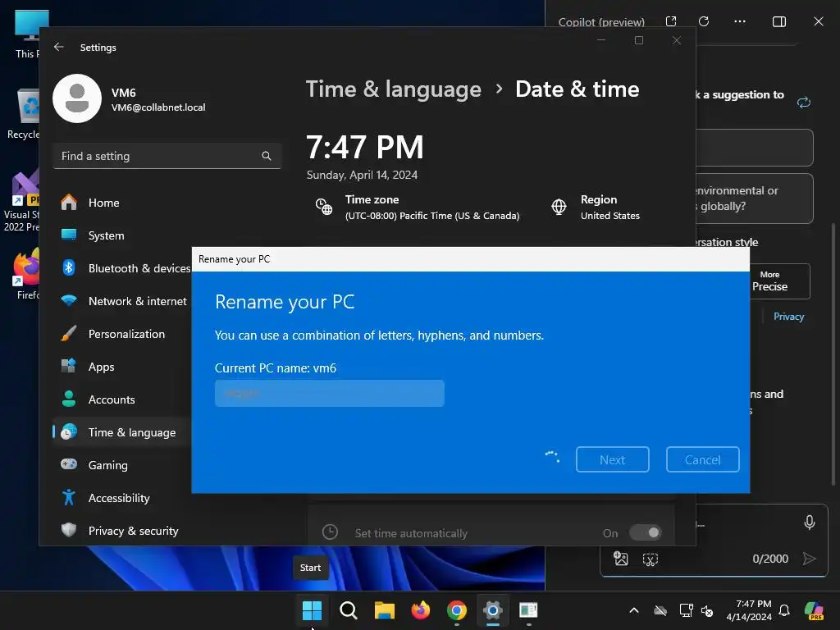Click the Time & language breadcrumb

coord(394,89)
